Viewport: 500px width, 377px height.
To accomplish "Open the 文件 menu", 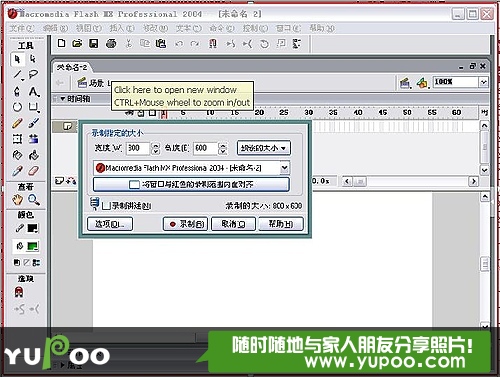I will 21,28.
